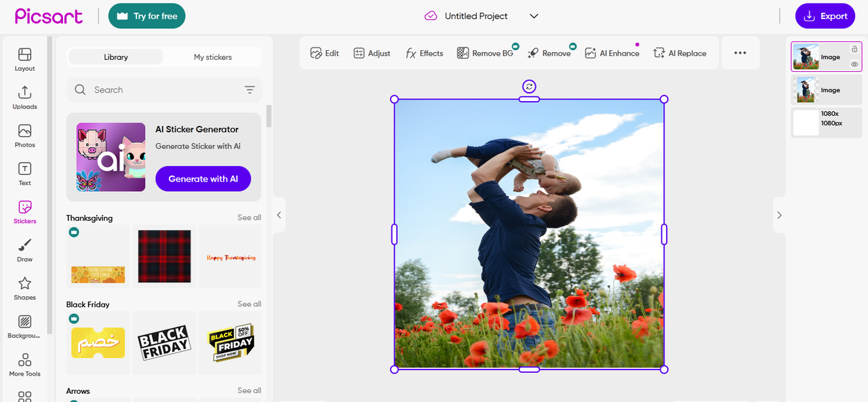Viewport: 868px width, 402px height.
Task: Collapse the left stickers panel arrow
Action: pos(279,215)
